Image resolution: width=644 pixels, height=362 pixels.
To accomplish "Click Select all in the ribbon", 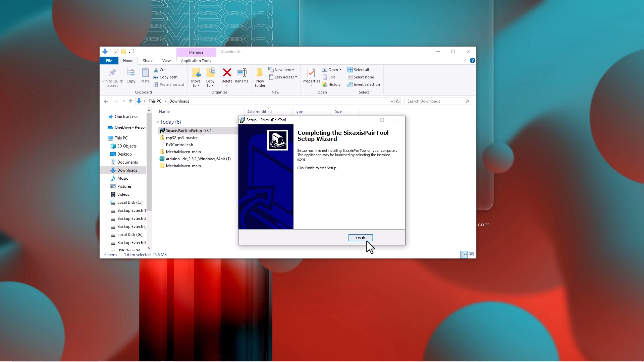I will pos(358,70).
